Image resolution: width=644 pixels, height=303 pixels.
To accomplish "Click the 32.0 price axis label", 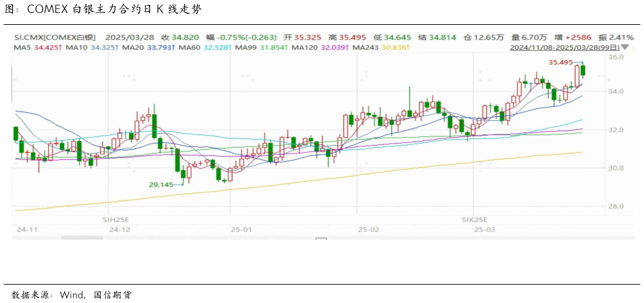I will pyautogui.click(x=617, y=130).
